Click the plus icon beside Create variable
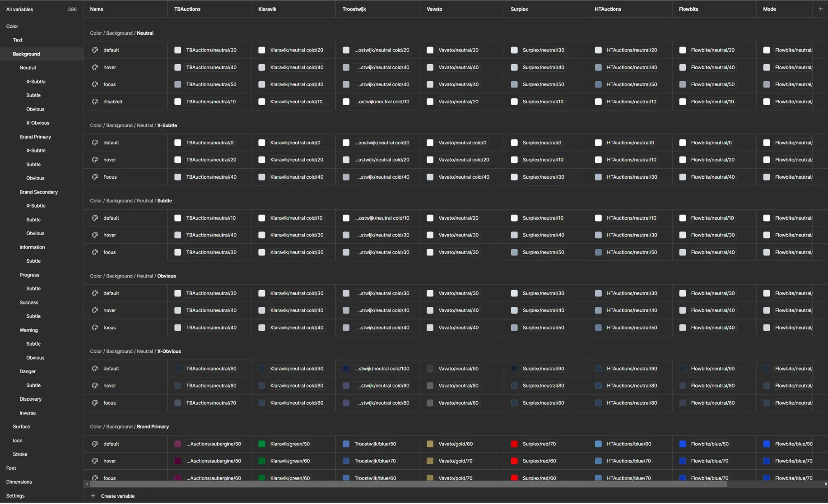Viewport: 828px width, 504px height. click(93, 496)
